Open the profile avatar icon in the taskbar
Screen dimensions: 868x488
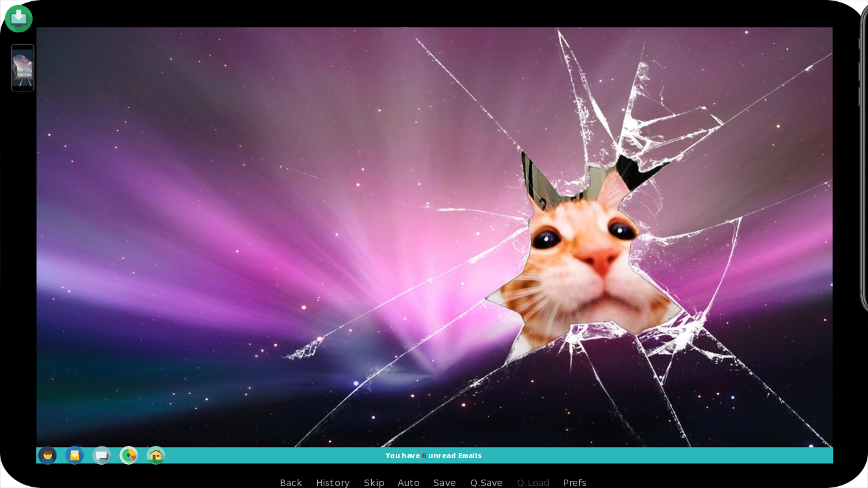47,456
